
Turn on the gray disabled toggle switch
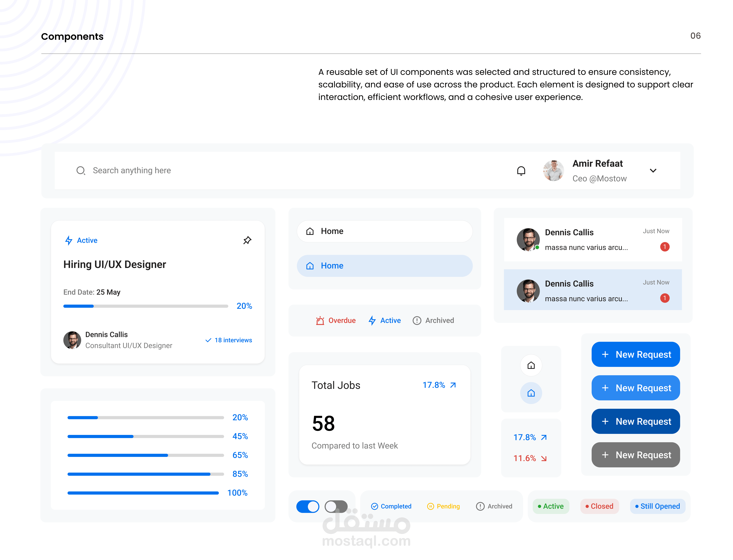[x=336, y=507]
